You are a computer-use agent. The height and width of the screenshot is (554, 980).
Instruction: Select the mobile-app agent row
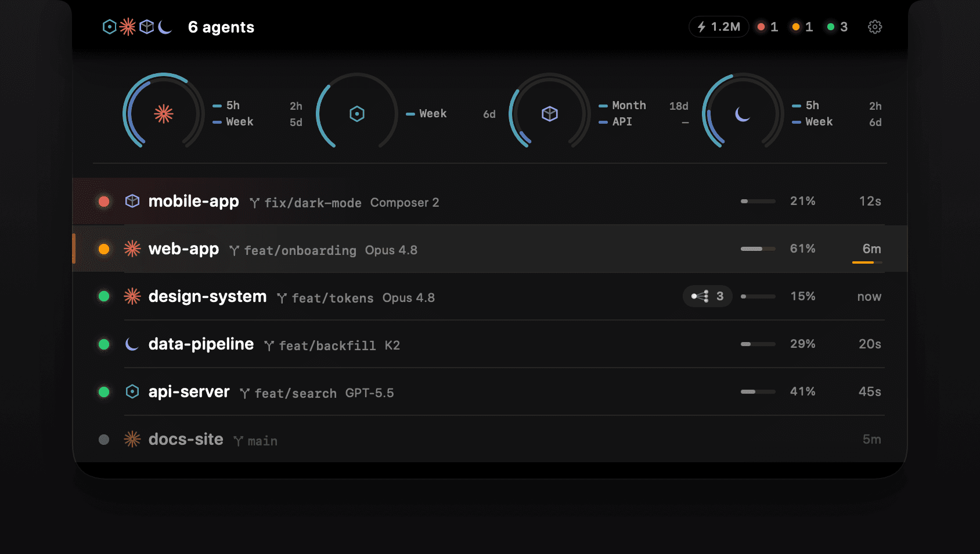(490, 202)
